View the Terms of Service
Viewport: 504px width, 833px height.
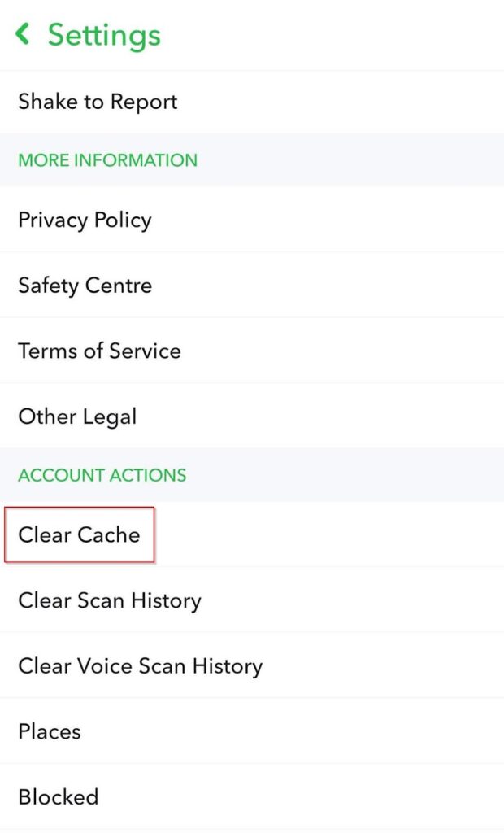click(x=99, y=351)
